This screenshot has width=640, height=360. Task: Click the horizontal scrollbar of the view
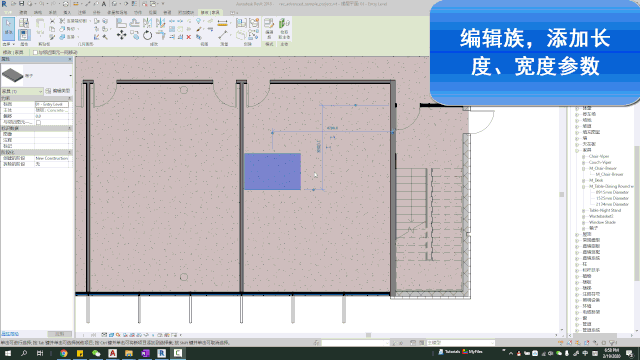pyautogui.click(x=368, y=335)
